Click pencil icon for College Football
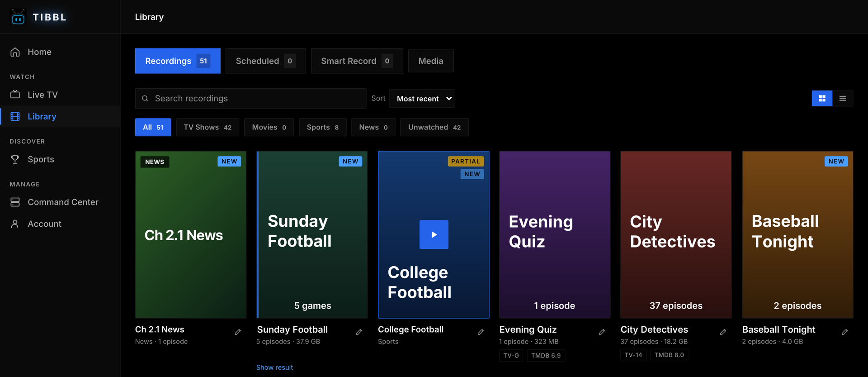 [x=481, y=332]
